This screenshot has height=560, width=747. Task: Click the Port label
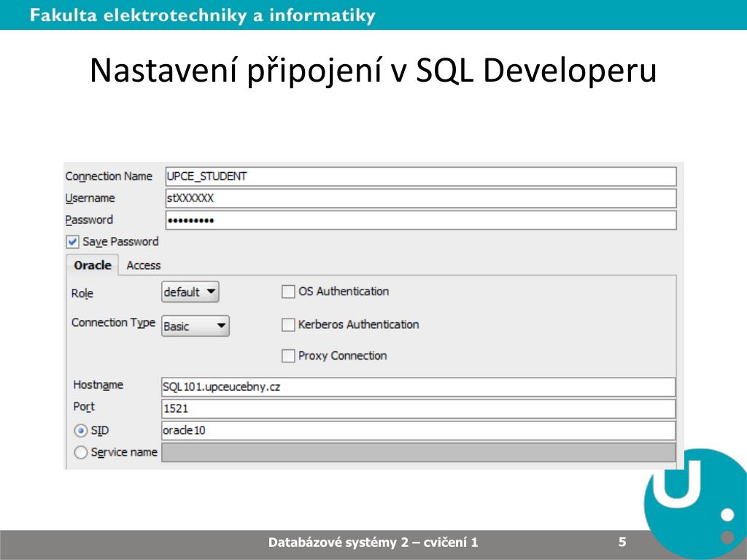tap(84, 407)
